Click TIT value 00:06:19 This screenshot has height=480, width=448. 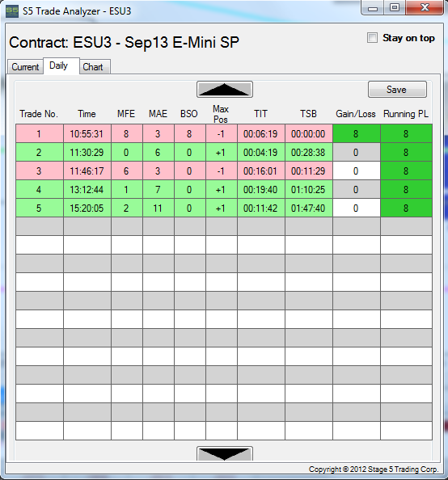[260, 133]
